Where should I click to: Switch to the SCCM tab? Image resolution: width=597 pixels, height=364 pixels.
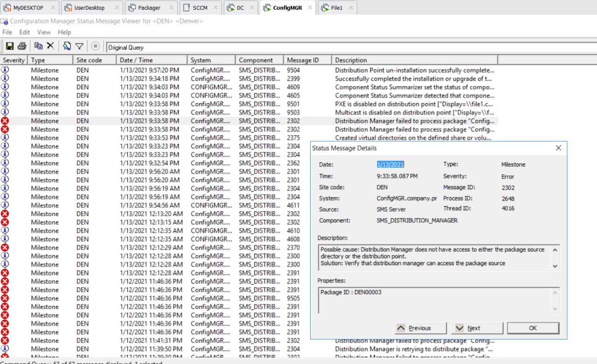pyautogui.click(x=200, y=8)
